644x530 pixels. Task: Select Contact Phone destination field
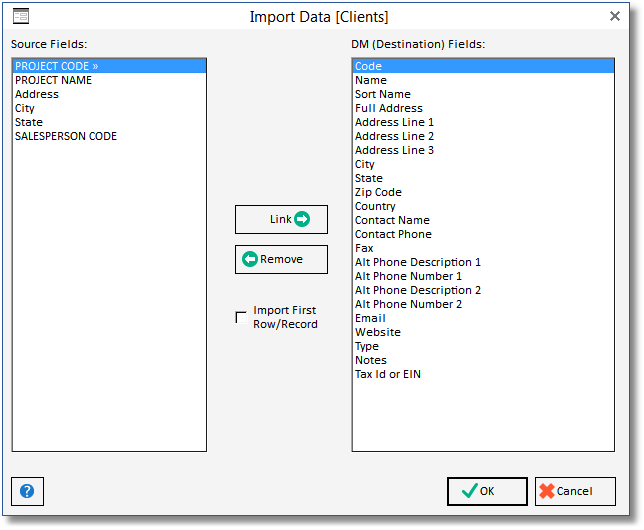pyautogui.click(x=483, y=234)
